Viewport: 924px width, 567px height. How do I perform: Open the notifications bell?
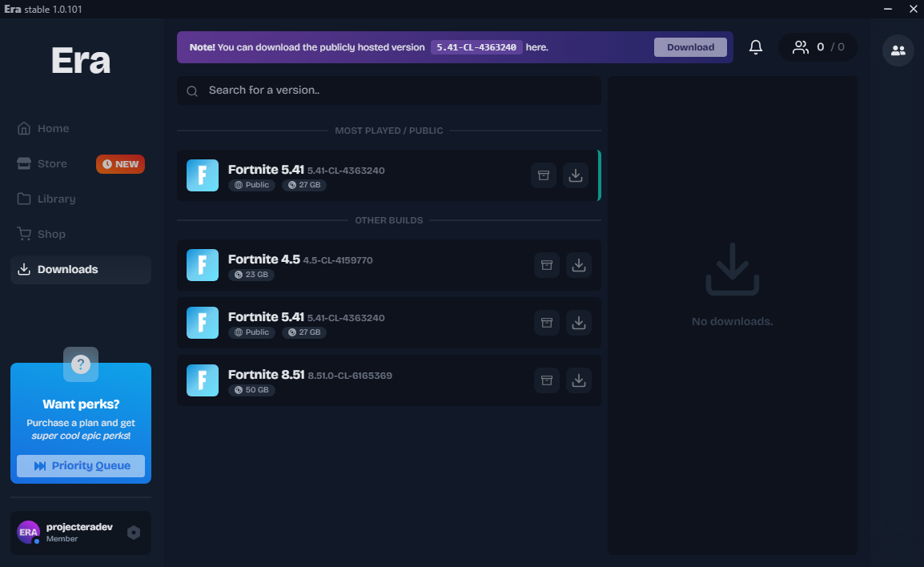click(756, 47)
